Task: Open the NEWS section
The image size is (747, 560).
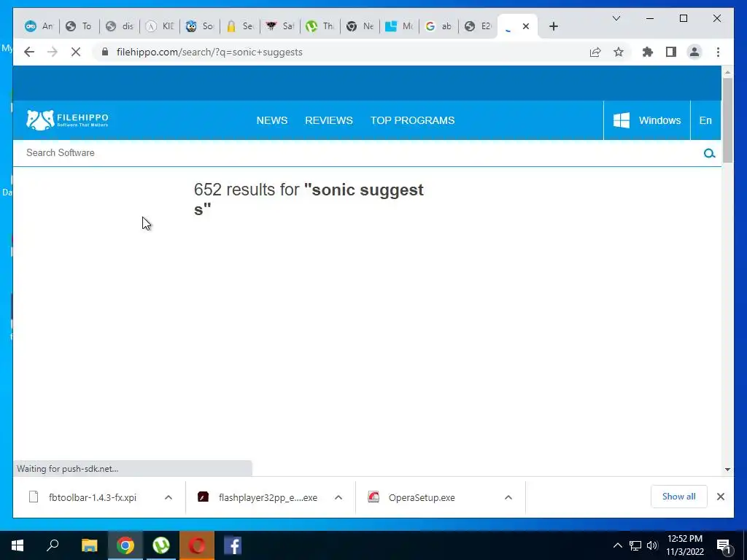Action: click(x=272, y=120)
